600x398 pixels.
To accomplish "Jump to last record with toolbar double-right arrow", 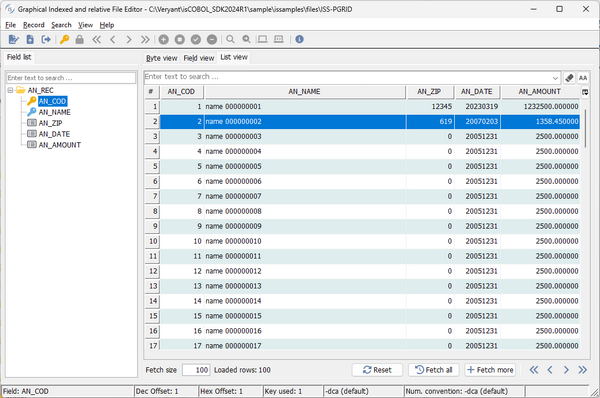I will 145,39.
